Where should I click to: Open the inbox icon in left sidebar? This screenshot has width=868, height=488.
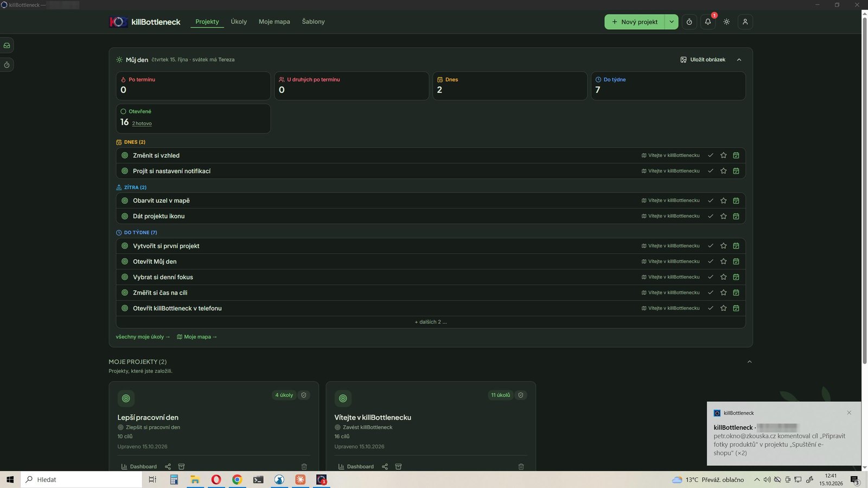coord(7,46)
